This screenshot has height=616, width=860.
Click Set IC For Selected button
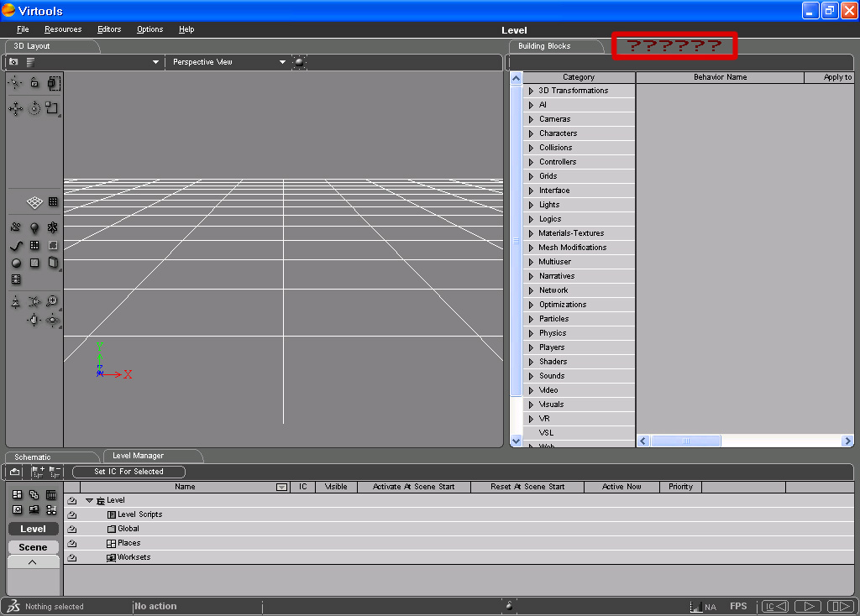pyautogui.click(x=128, y=472)
